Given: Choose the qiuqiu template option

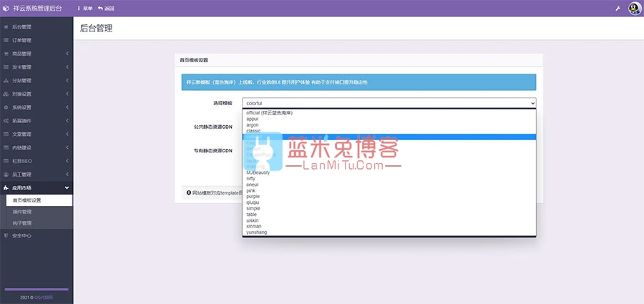Looking at the screenshot, I should tap(389, 202).
